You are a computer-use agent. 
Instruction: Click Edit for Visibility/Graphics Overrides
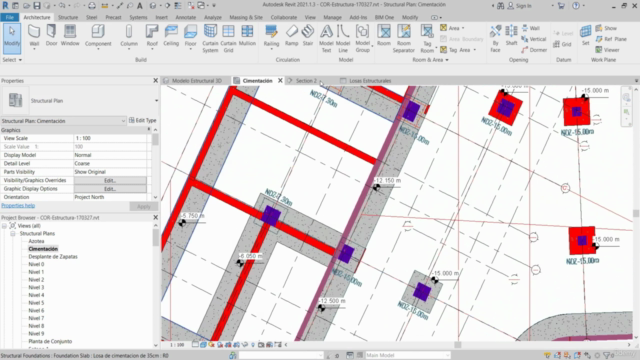coord(110,180)
